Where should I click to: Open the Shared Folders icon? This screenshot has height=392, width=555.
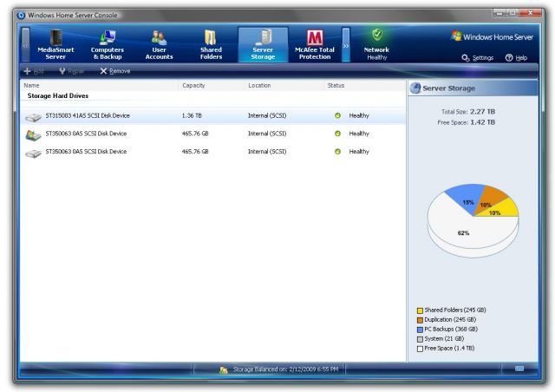(211, 38)
